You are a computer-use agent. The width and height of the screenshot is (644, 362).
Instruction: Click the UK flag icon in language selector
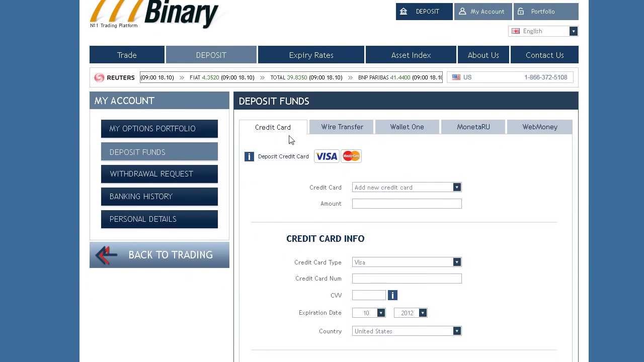pyautogui.click(x=516, y=31)
